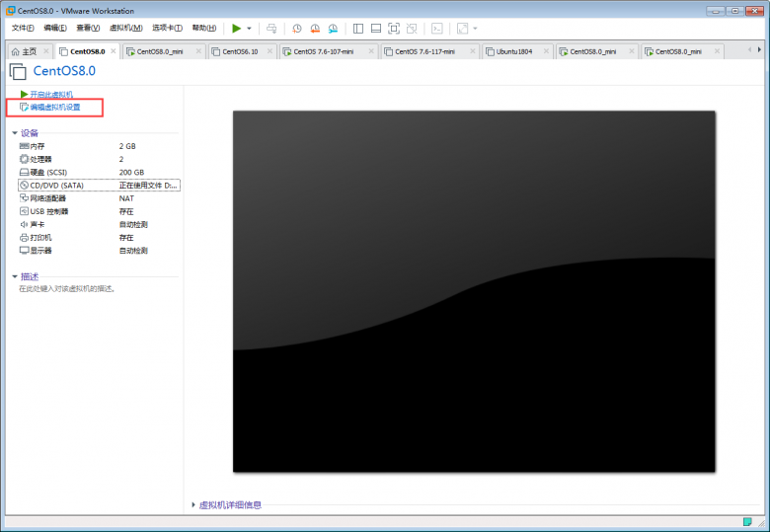770x532 pixels.
Task: Click the send Ctrl+Alt+Del toolbar icon
Action: [271, 29]
